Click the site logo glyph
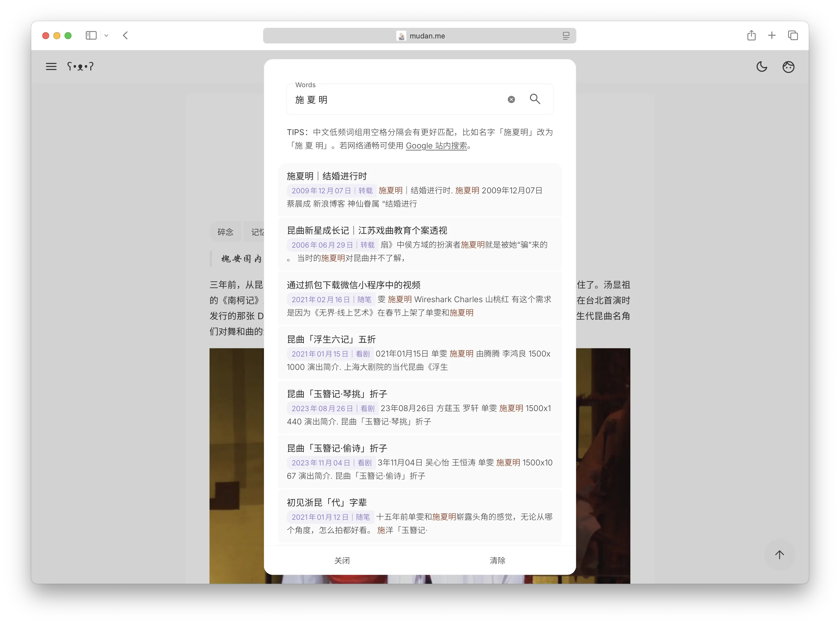This screenshot has height=625, width=840. [x=80, y=67]
